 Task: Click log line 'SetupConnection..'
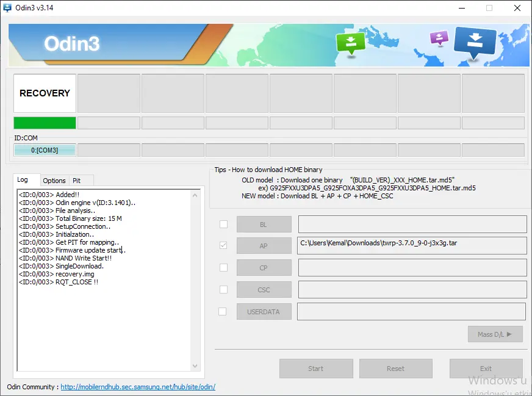[65, 226]
